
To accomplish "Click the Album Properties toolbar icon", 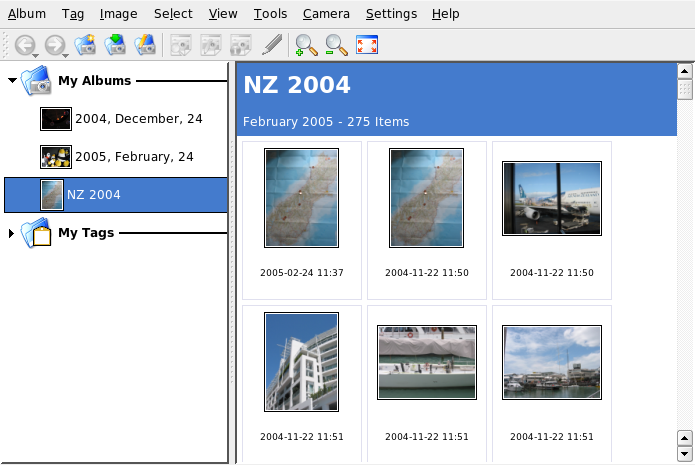I will click(x=145, y=44).
